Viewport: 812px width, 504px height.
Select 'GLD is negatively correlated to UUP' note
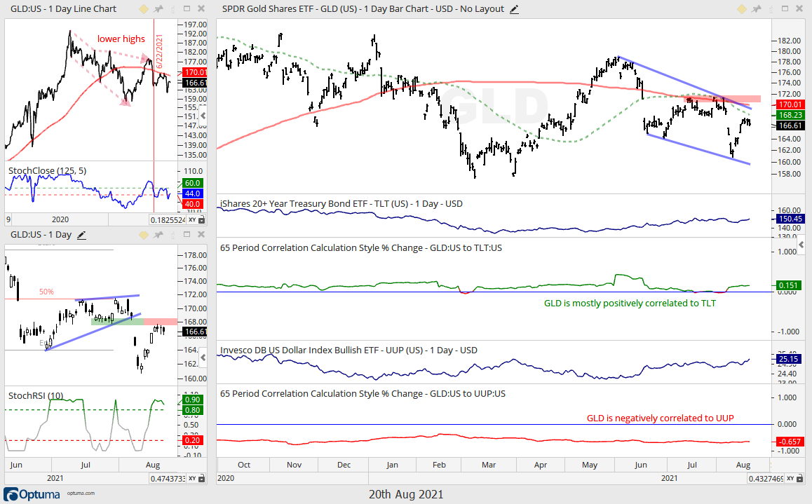point(661,418)
